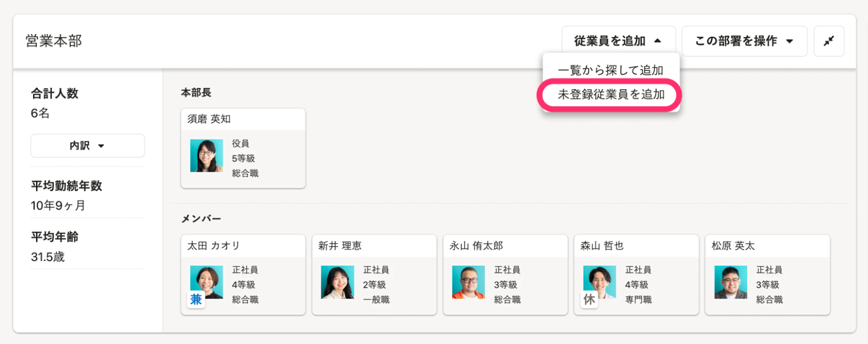Click 須磨 英知 profile photo

(x=207, y=156)
